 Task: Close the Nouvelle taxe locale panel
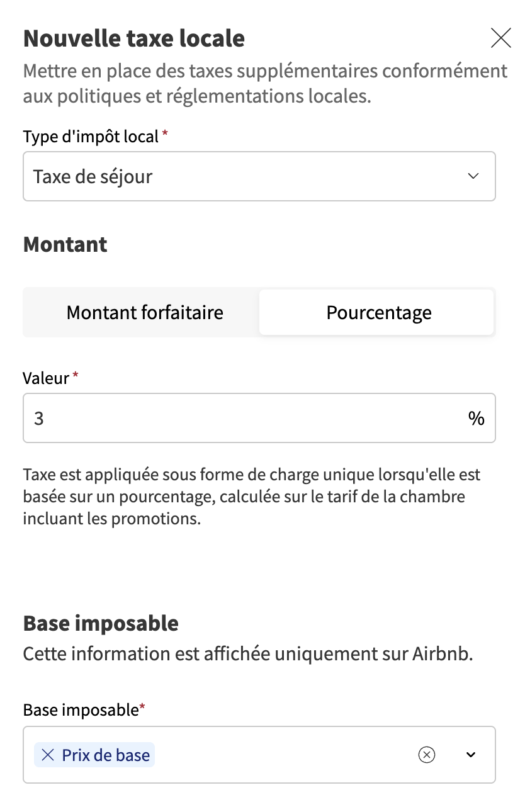(500, 38)
